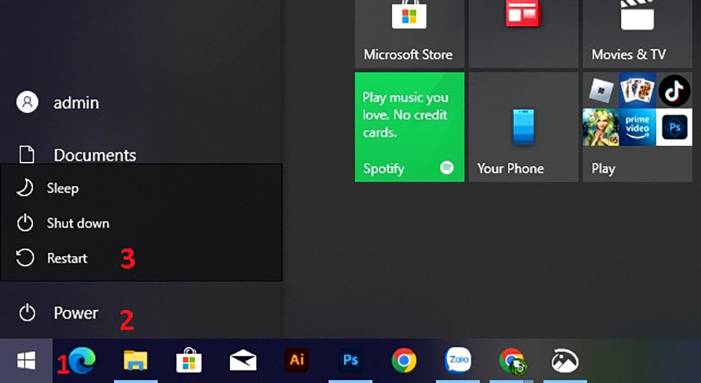Open the Photos app taskbar icon
The height and width of the screenshot is (383, 701).
coord(565,360)
